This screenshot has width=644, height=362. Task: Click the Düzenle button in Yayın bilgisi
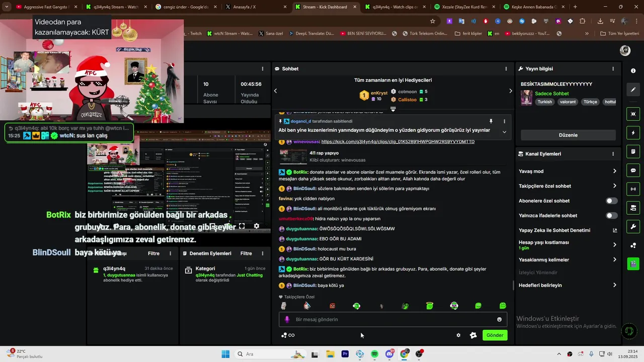(568, 135)
